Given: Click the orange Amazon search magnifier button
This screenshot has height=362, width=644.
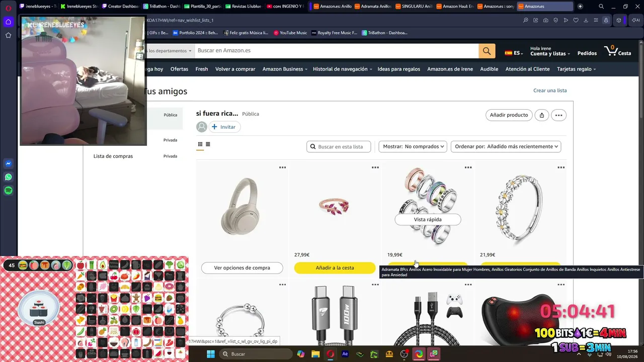Looking at the screenshot, I should tap(487, 51).
